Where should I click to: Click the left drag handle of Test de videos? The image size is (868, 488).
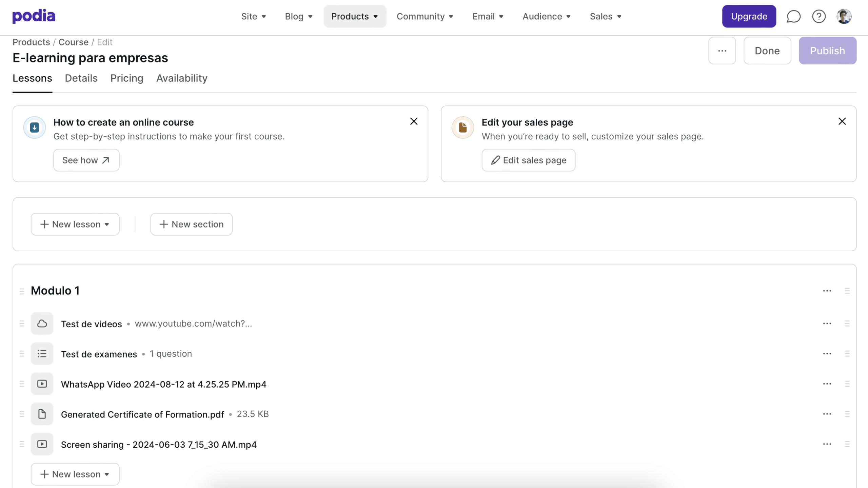(x=22, y=324)
